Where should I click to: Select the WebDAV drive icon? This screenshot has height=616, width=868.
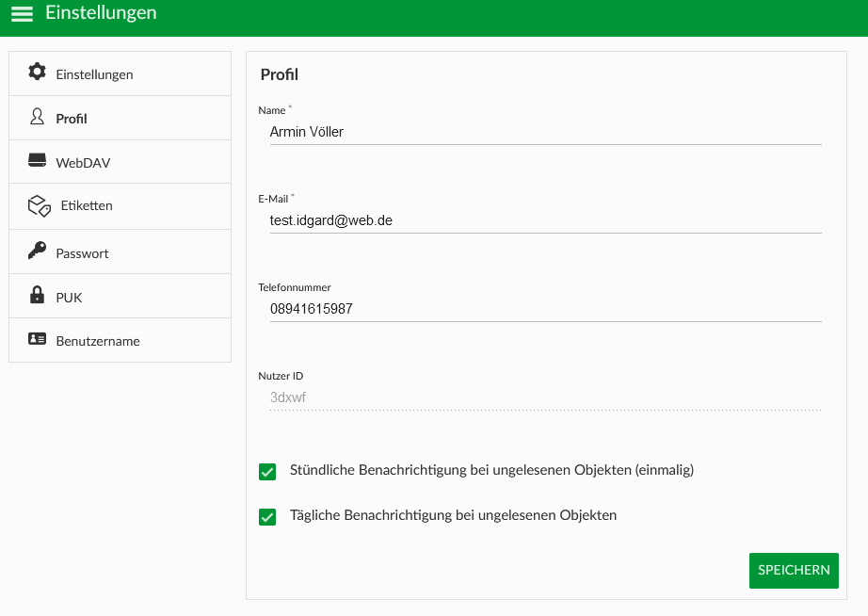37,160
